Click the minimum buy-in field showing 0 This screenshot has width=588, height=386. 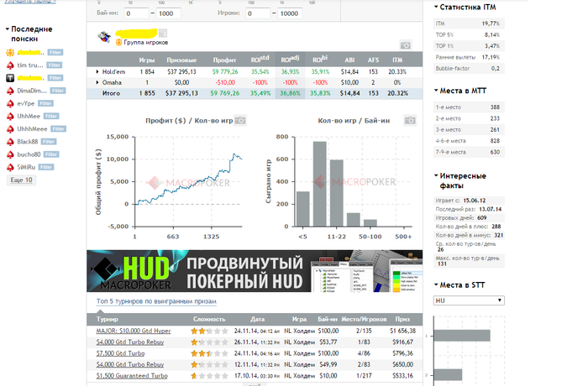[136, 13]
